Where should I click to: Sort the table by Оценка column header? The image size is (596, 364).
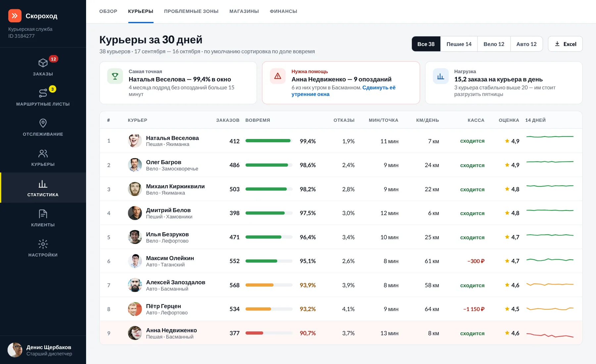click(509, 120)
